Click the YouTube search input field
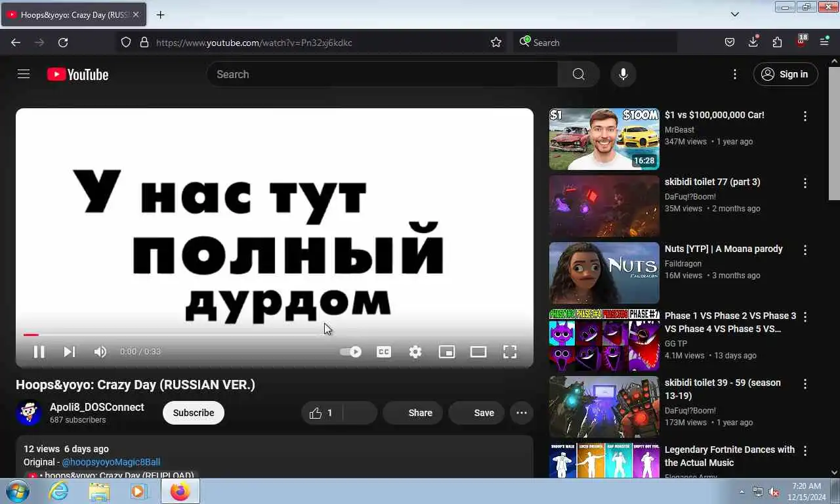840x504 pixels. click(x=382, y=74)
